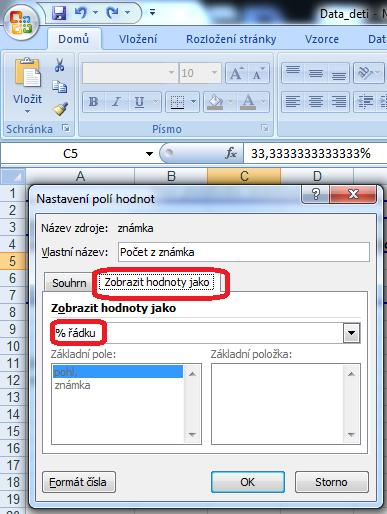Apply fill color with paint bucket
Screen dimensions: 387x514
click(215, 102)
